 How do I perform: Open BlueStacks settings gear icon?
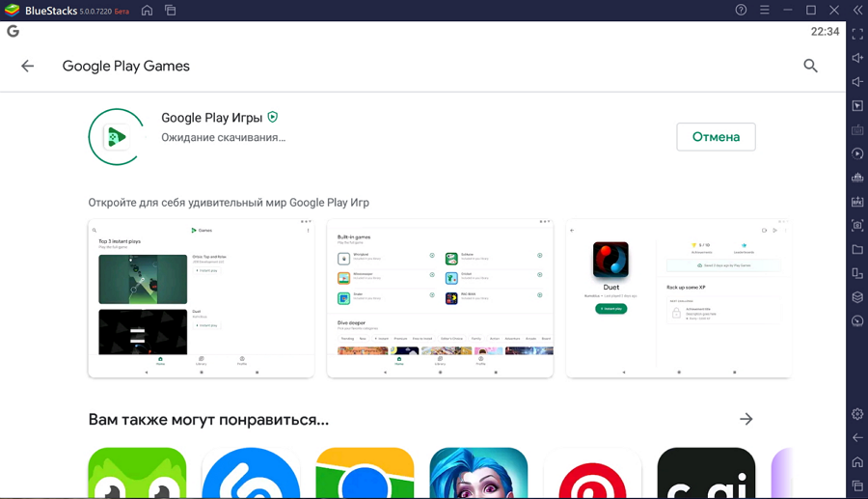[857, 414]
